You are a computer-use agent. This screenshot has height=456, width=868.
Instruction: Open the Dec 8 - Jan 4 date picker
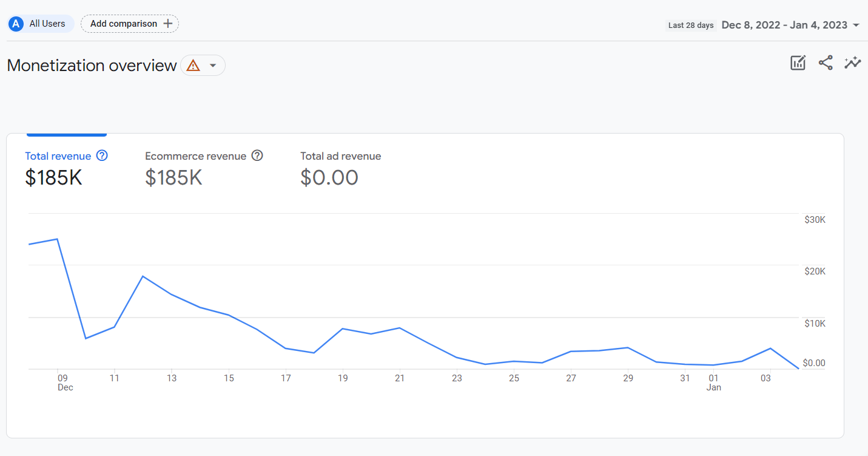(x=784, y=25)
